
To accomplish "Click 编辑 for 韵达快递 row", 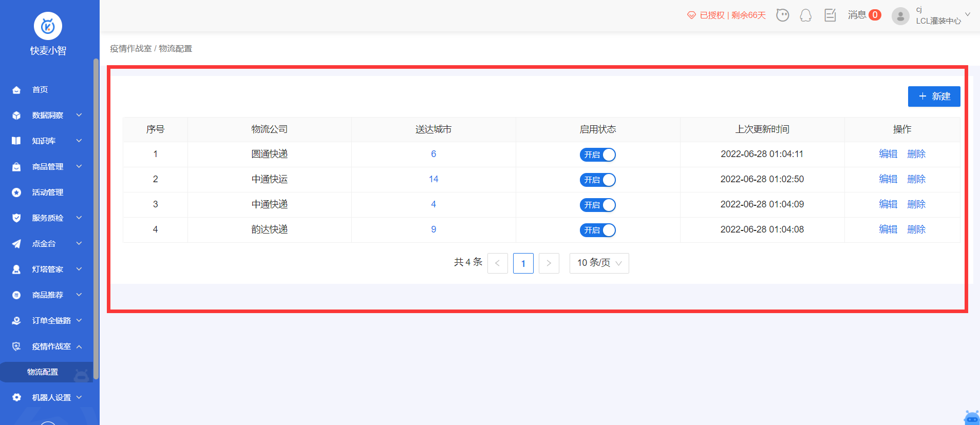I will pos(888,229).
